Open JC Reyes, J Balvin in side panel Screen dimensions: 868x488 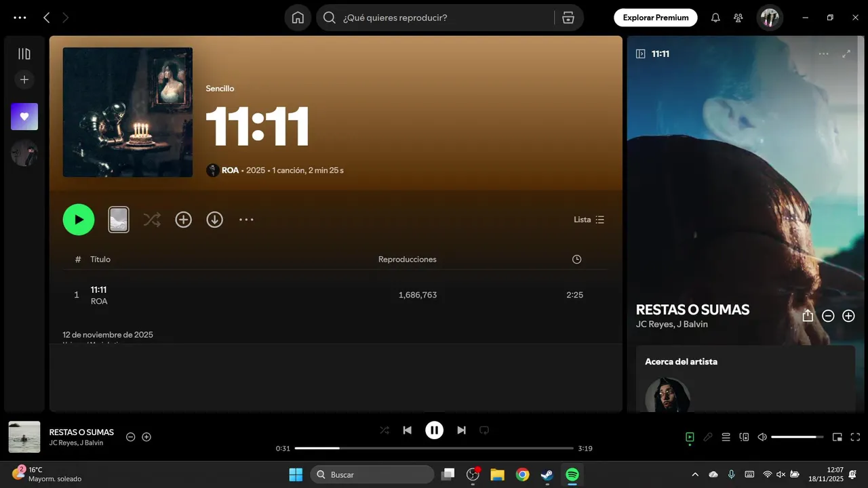pos(672,324)
